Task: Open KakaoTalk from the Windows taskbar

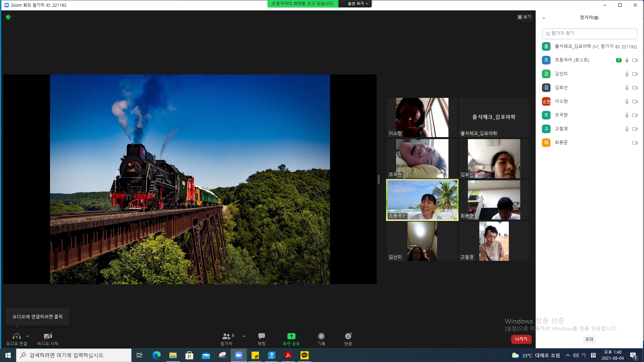Action: 305,355
